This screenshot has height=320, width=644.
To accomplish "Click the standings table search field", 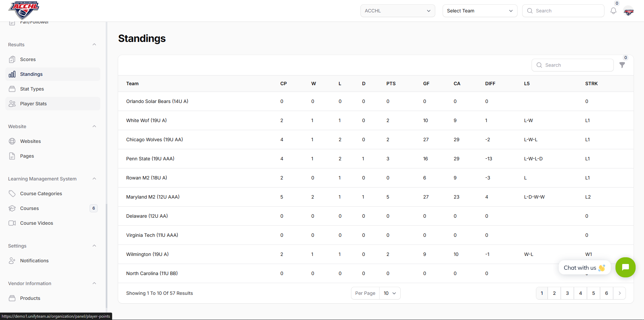I will coord(573,65).
